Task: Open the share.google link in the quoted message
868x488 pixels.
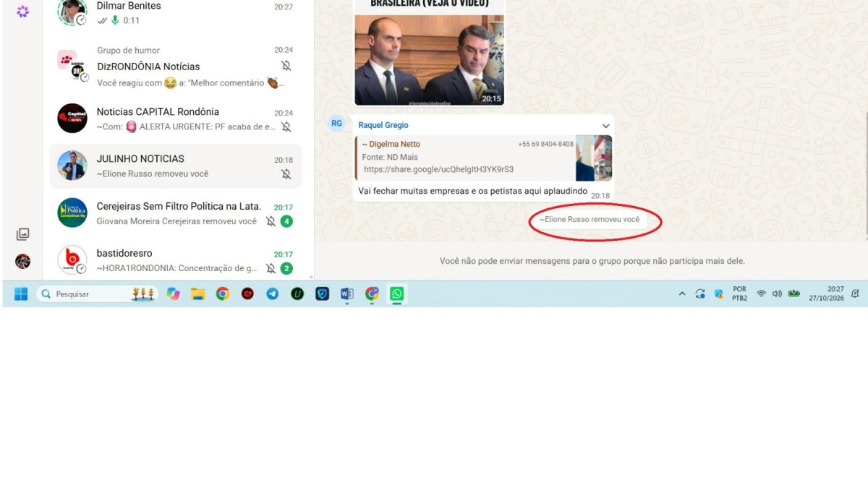Action: pyautogui.click(x=438, y=169)
